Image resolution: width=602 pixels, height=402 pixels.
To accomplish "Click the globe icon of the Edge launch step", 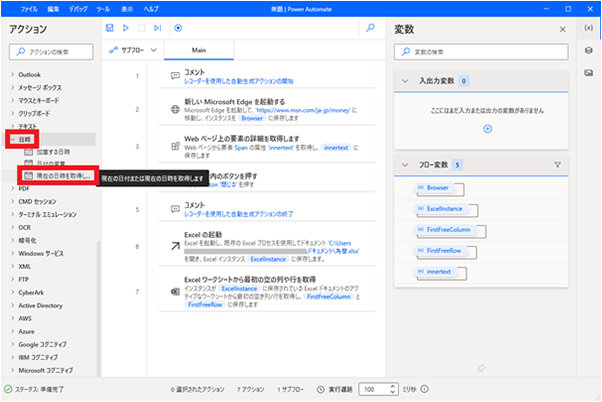I will click(175, 109).
